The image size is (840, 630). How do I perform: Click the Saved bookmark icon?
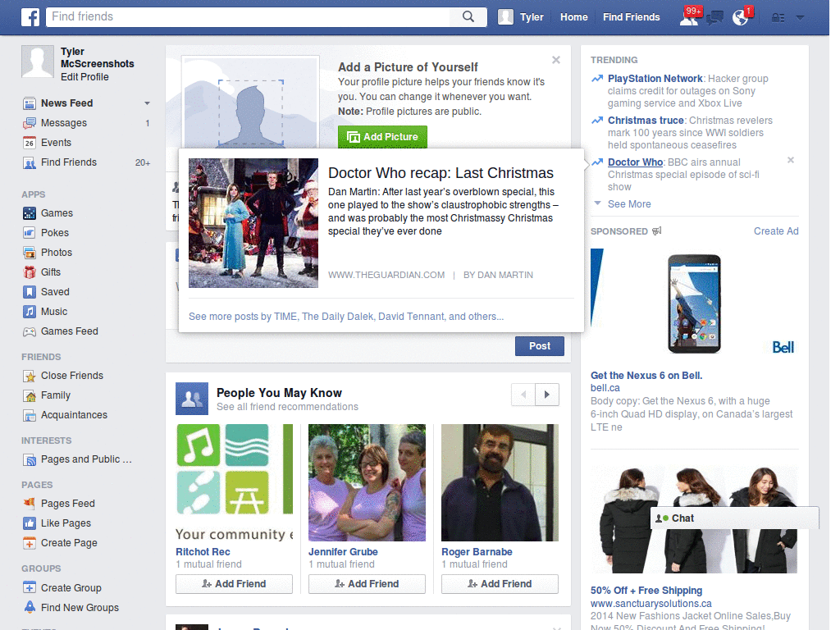pyautogui.click(x=30, y=292)
